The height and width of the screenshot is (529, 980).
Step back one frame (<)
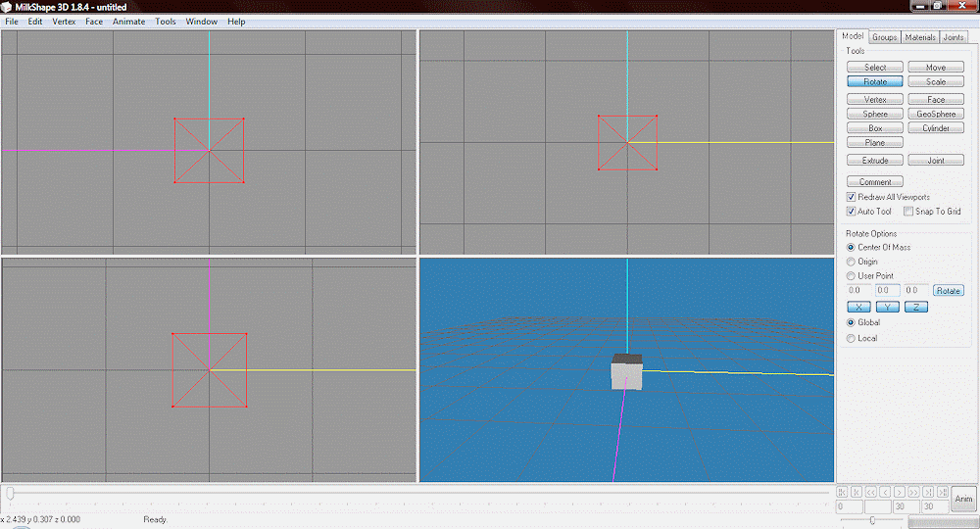click(x=885, y=492)
